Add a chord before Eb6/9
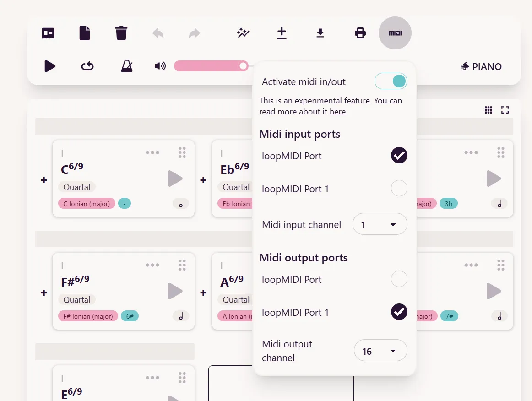 203,180
